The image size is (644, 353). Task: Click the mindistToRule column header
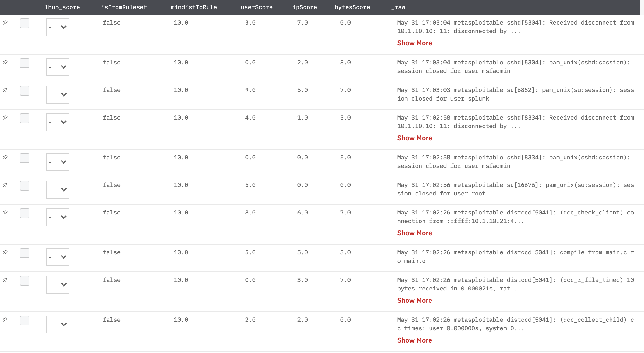pos(194,7)
